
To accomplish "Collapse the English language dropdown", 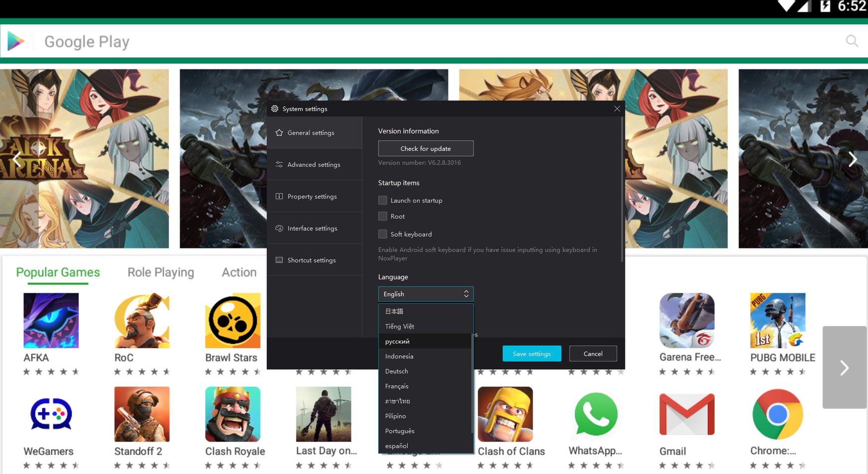I will pyautogui.click(x=426, y=294).
